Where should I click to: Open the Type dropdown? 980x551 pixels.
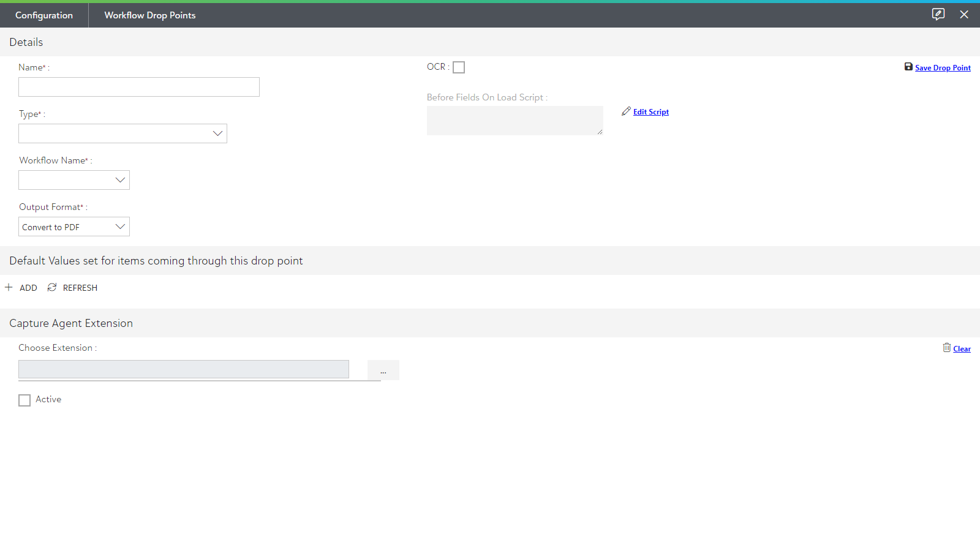[123, 133]
